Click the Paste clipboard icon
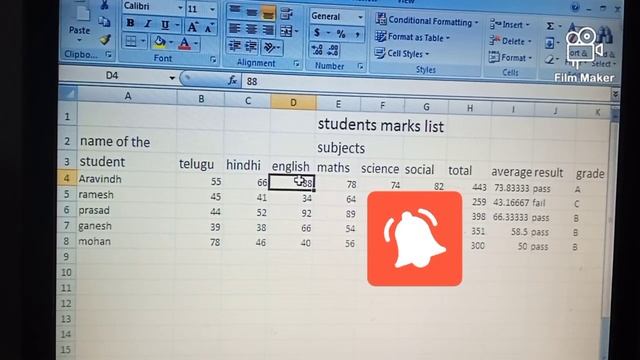 (x=83, y=12)
